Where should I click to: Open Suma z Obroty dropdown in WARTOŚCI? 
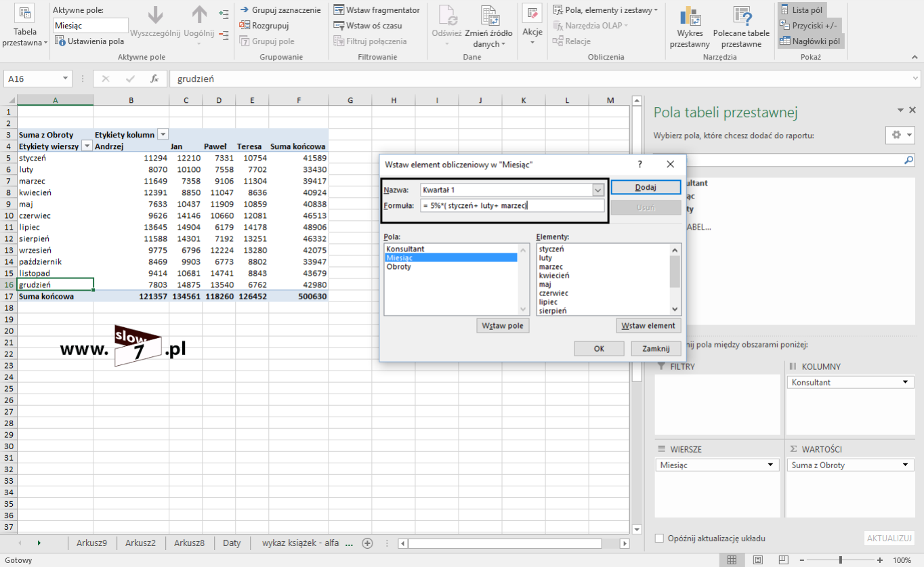tap(906, 465)
